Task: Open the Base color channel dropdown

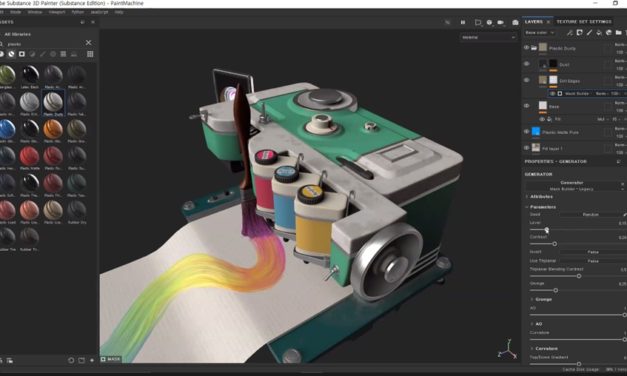Action: [540, 33]
